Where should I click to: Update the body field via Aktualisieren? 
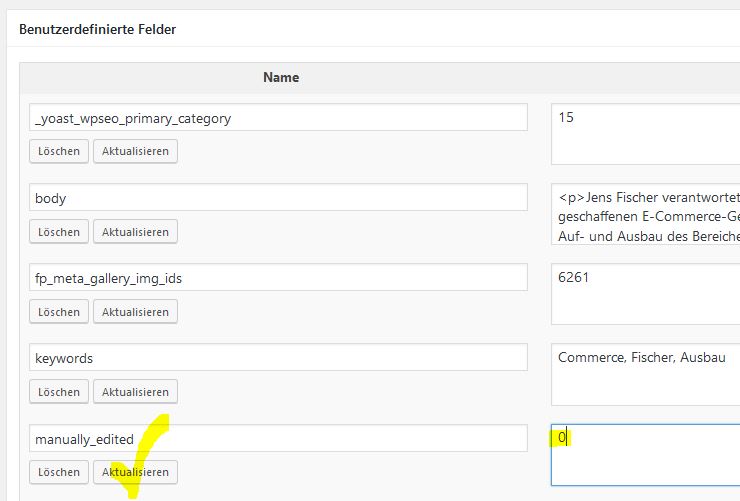coord(135,231)
